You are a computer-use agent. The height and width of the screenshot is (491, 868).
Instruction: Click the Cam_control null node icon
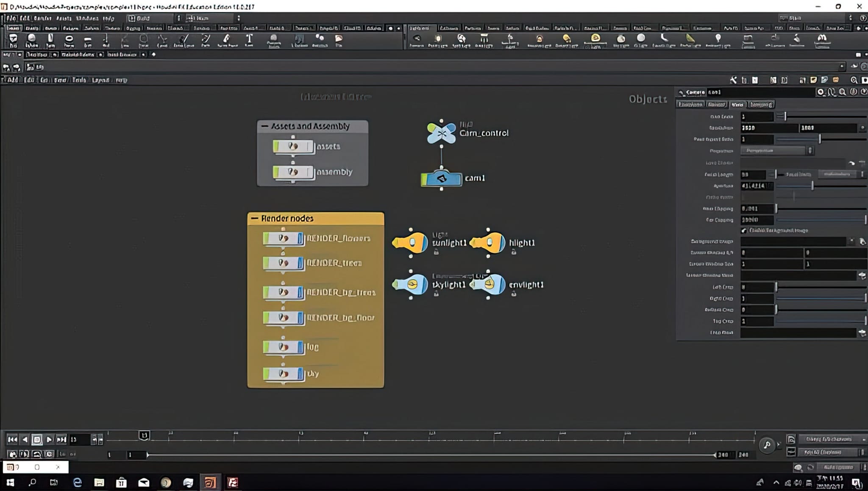click(x=441, y=133)
